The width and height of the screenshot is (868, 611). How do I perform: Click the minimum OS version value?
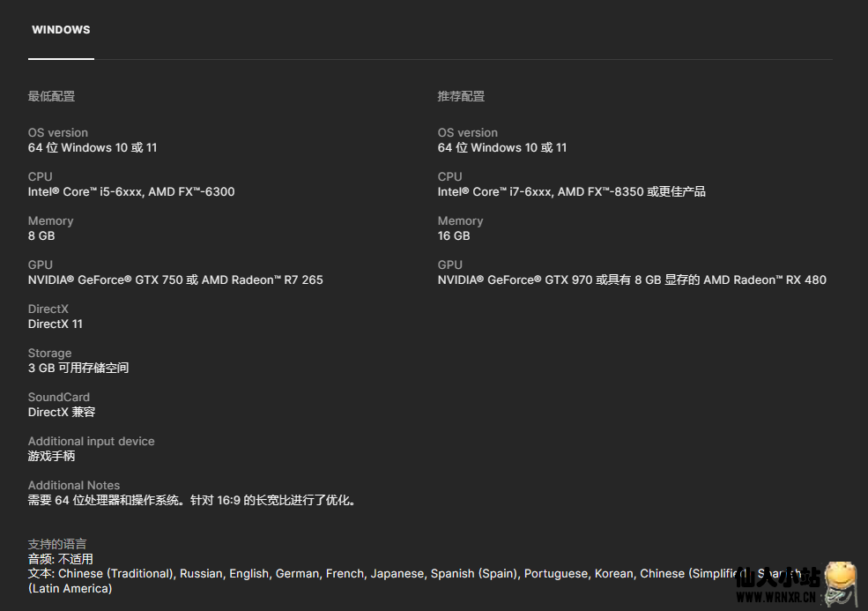click(x=93, y=148)
